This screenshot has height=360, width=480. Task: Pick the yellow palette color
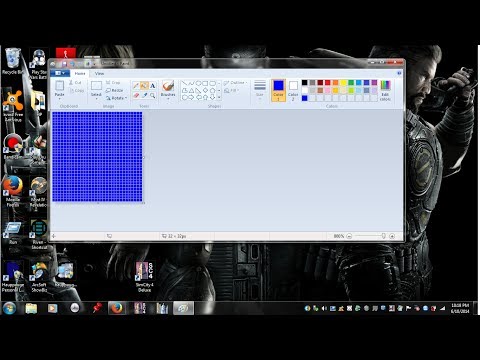(x=343, y=83)
